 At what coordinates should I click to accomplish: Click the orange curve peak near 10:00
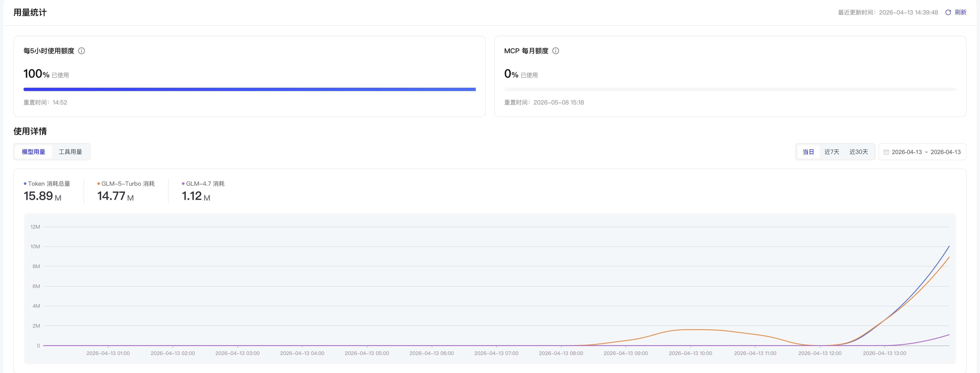(x=690, y=329)
